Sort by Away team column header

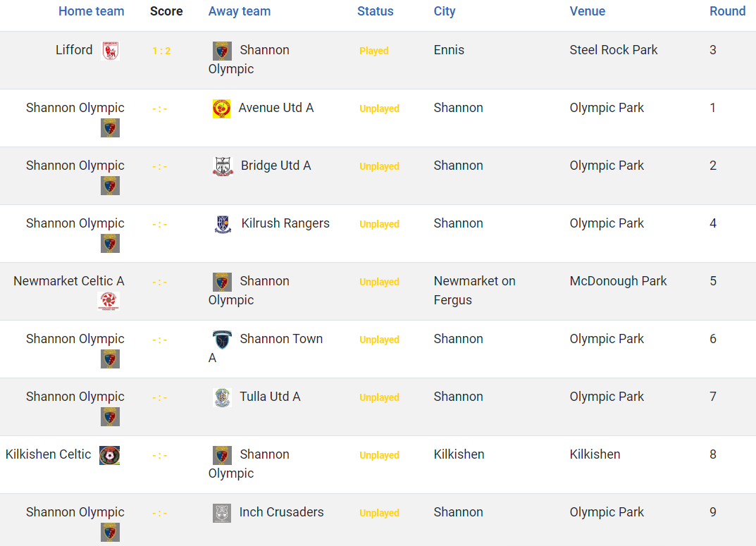click(x=239, y=11)
